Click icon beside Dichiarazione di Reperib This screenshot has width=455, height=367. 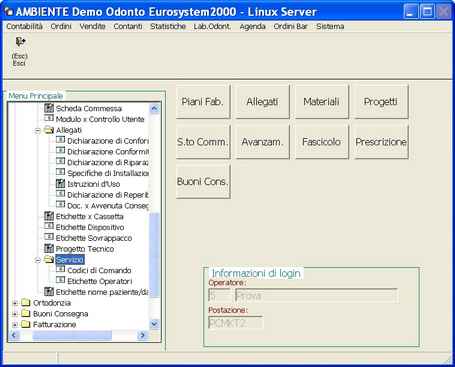60,194
